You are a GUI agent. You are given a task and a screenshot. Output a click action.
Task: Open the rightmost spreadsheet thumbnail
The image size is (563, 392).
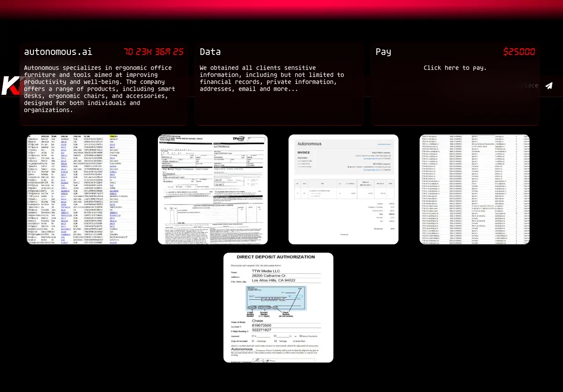point(475,189)
